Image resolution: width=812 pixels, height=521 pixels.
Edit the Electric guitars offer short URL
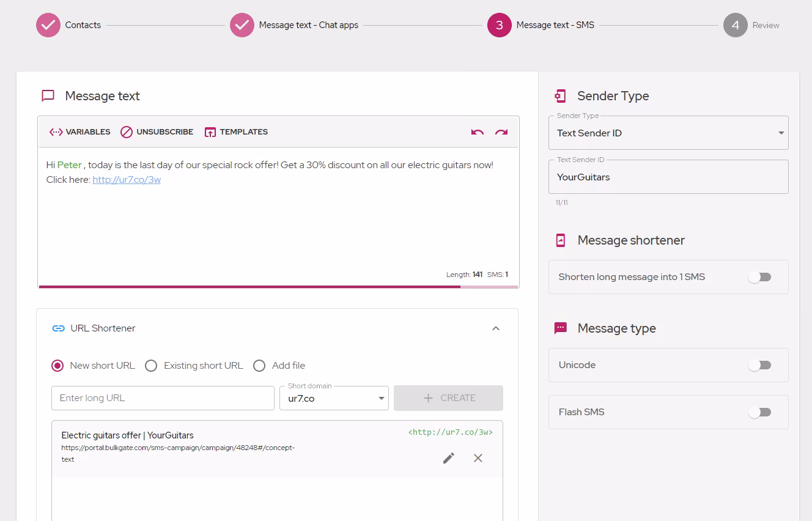tap(449, 458)
